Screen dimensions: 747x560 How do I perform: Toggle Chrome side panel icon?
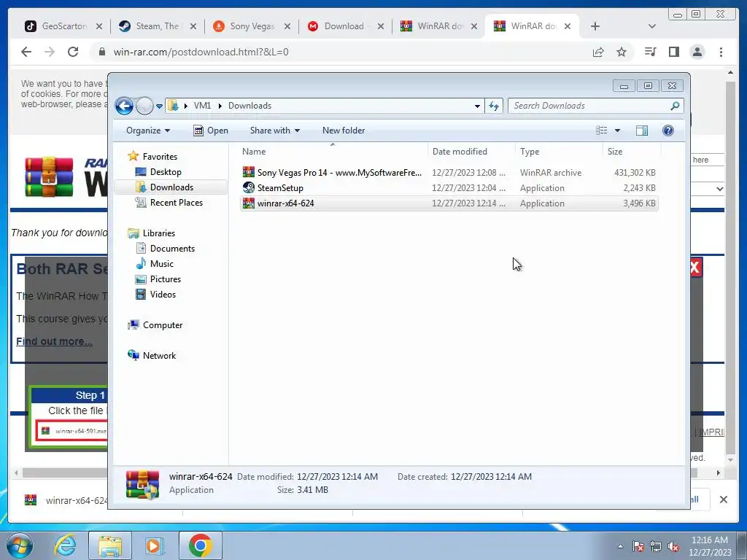point(673,52)
